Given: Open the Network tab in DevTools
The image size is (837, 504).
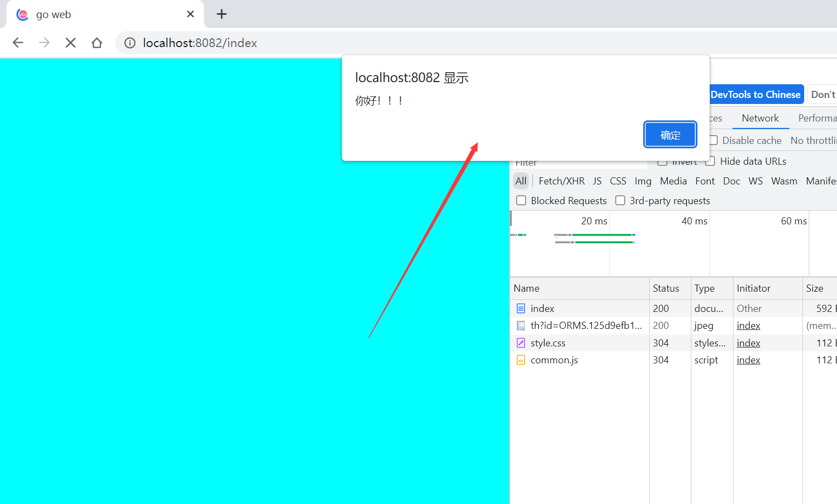Looking at the screenshot, I should click(760, 118).
